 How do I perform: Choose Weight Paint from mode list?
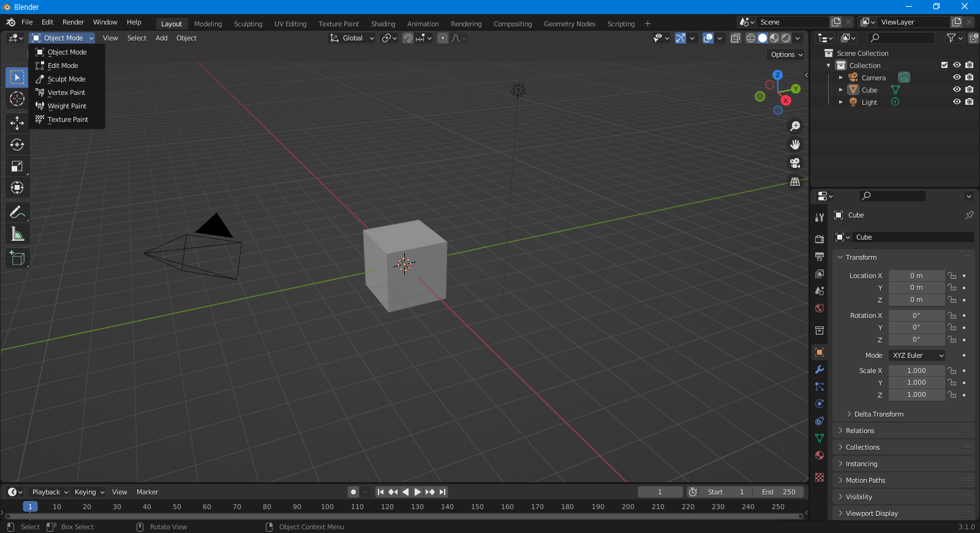point(67,106)
